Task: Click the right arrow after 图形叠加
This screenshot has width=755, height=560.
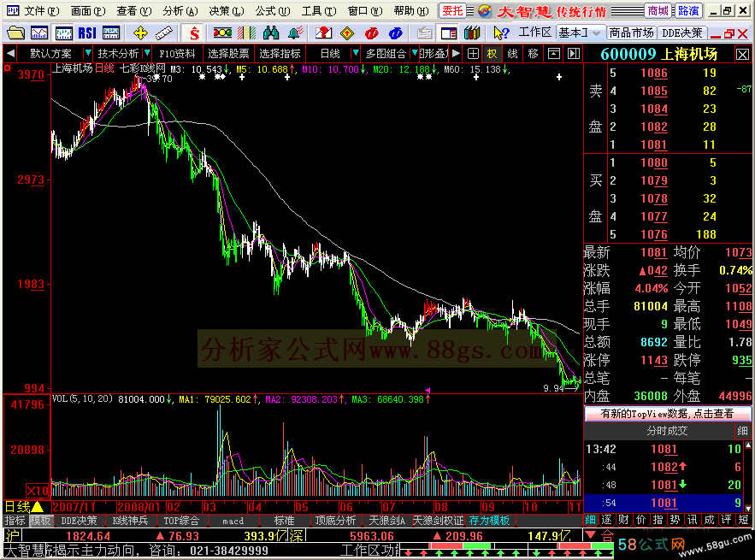Action: tap(456, 54)
